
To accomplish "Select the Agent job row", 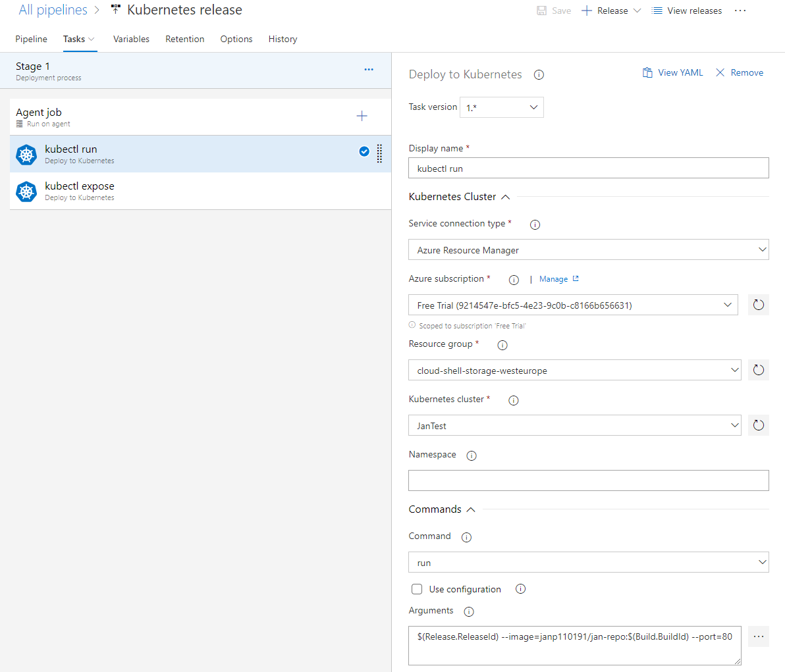I will [200, 117].
